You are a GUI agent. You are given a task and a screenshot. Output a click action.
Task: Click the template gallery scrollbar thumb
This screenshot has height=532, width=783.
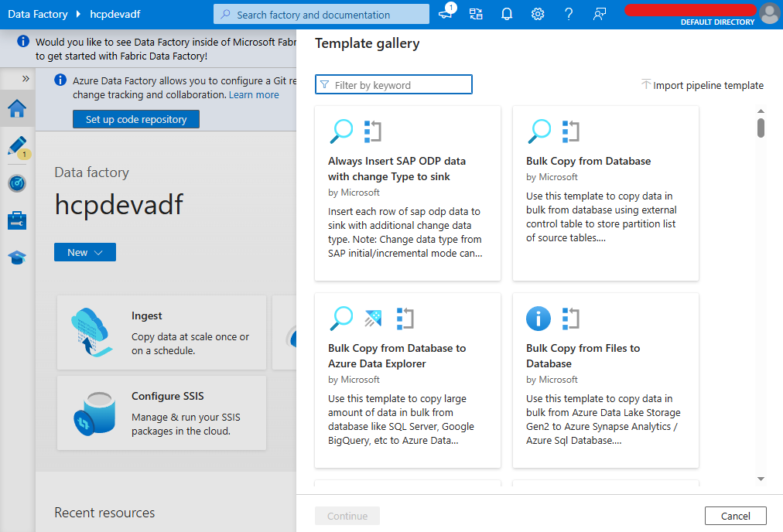coord(761,128)
